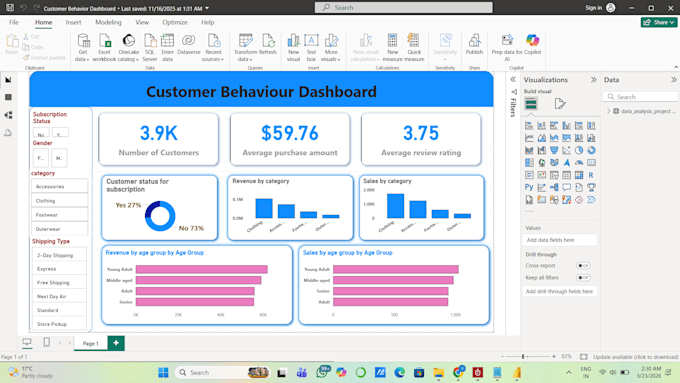Open Copilot from the ribbon
This screenshot has width=680, height=383.
pos(533,44)
